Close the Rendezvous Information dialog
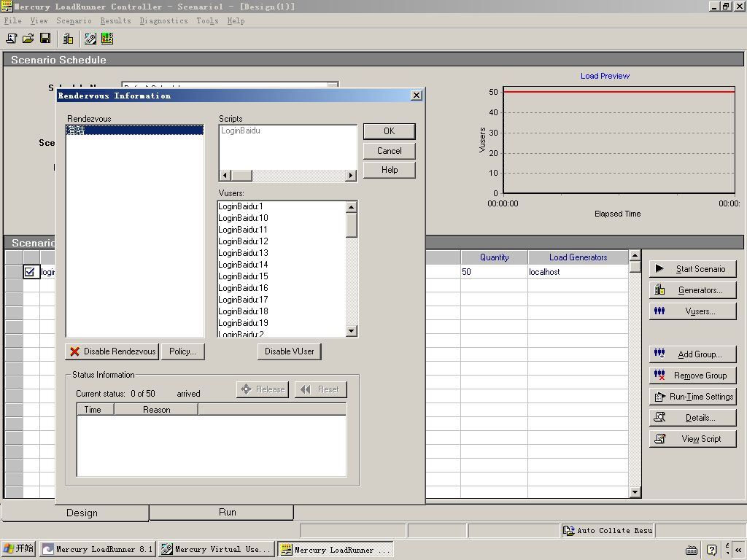Image resolution: width=747 pixels, height=560 pixels. 417,96
